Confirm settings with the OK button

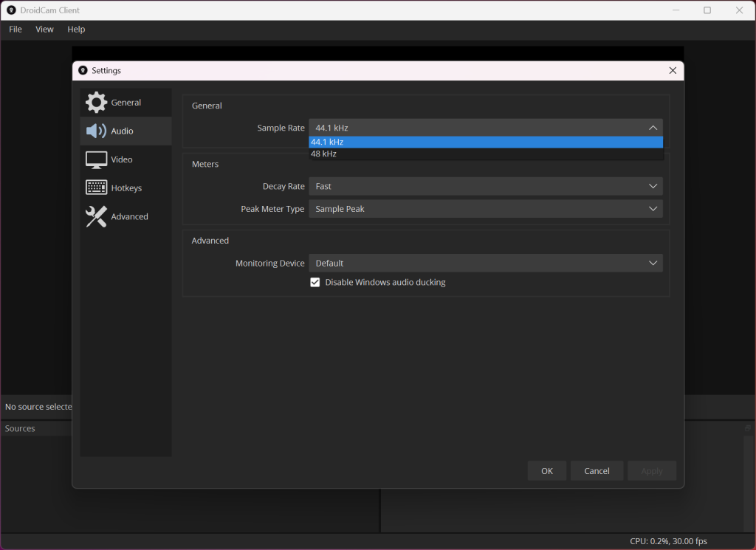click(x=547, y=471)
